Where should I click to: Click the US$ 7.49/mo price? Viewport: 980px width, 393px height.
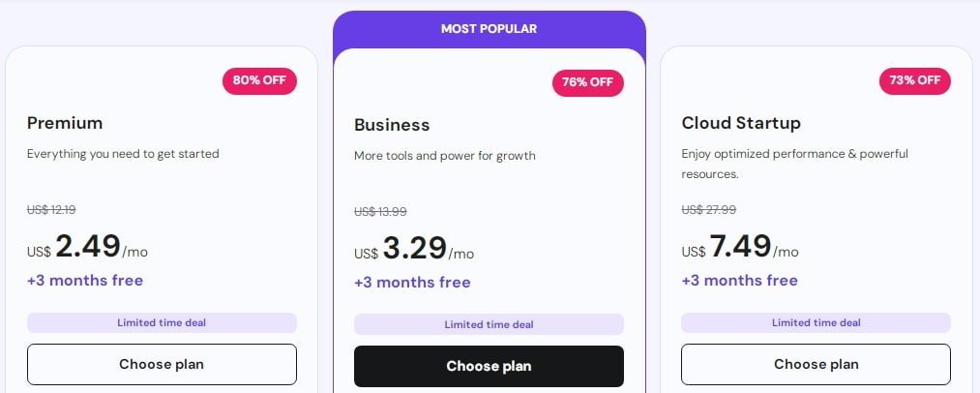point(742,249)
